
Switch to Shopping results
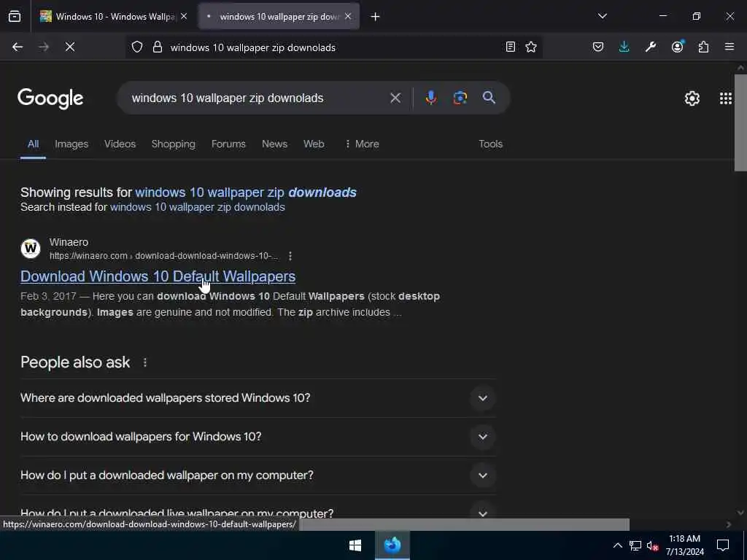pyautogui.click(x=174, y=144)
